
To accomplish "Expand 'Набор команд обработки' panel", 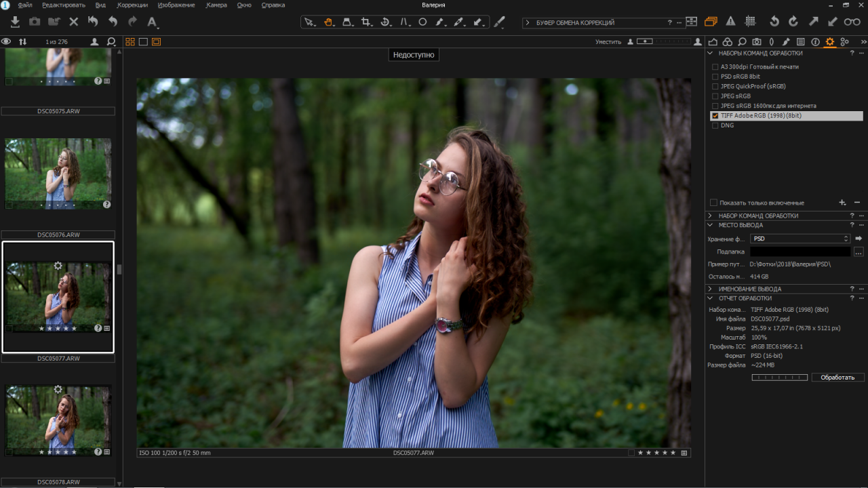I will [x=711, y=216].
